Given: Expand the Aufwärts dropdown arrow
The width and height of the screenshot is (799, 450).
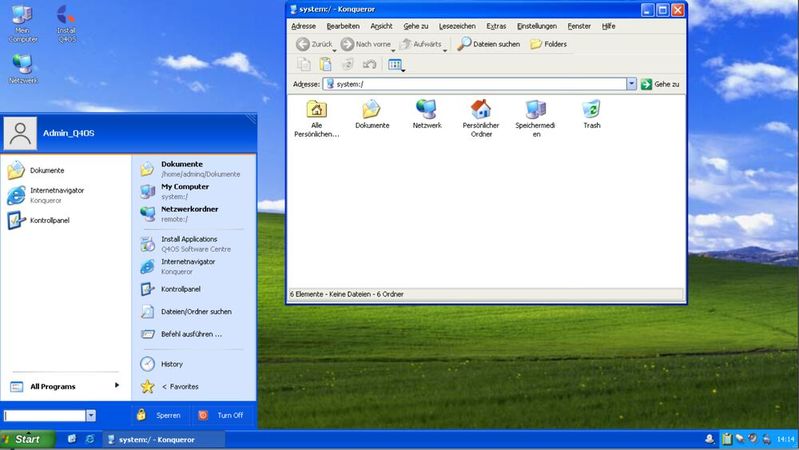Looking at the screenshot, I should [445, 50].
